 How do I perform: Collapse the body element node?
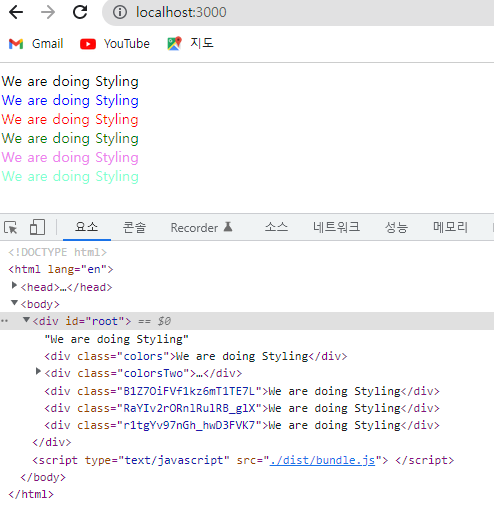pyautogui.click(x=14, y=303)
